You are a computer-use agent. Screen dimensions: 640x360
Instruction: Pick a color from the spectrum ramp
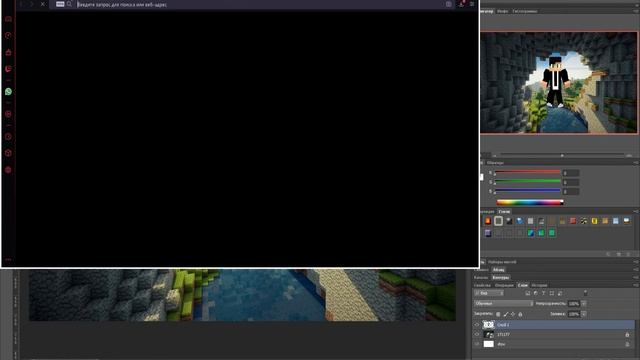[x=530, y=202]
